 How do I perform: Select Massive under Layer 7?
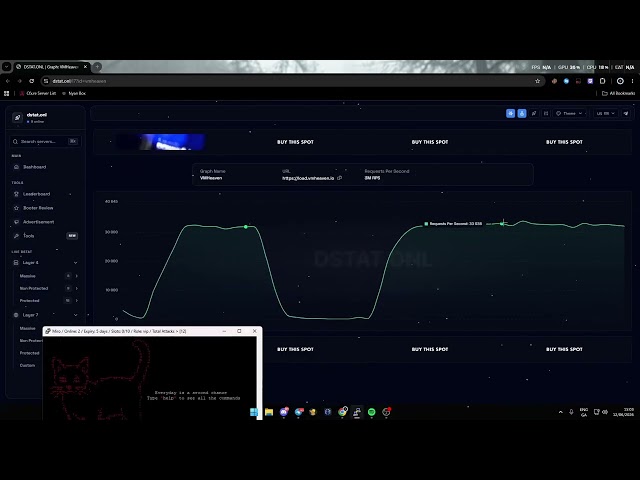[28, 328]
